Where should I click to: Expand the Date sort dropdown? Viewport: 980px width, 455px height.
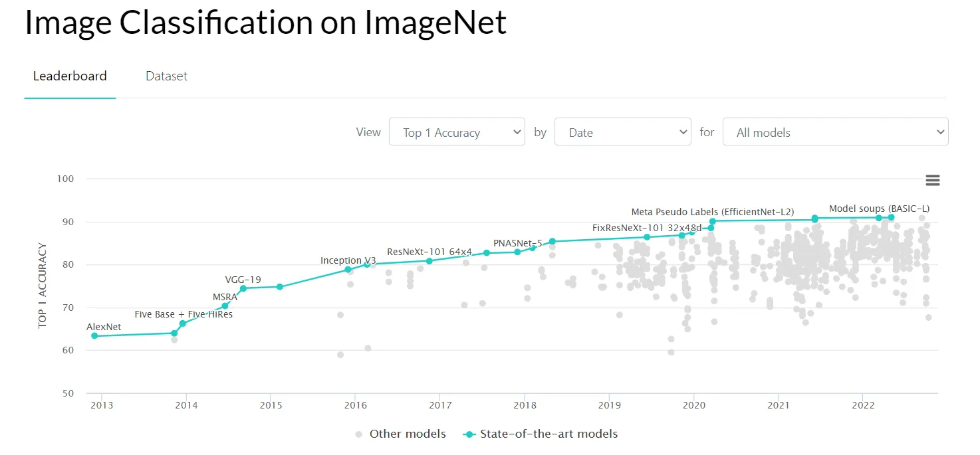click(622, 132)
